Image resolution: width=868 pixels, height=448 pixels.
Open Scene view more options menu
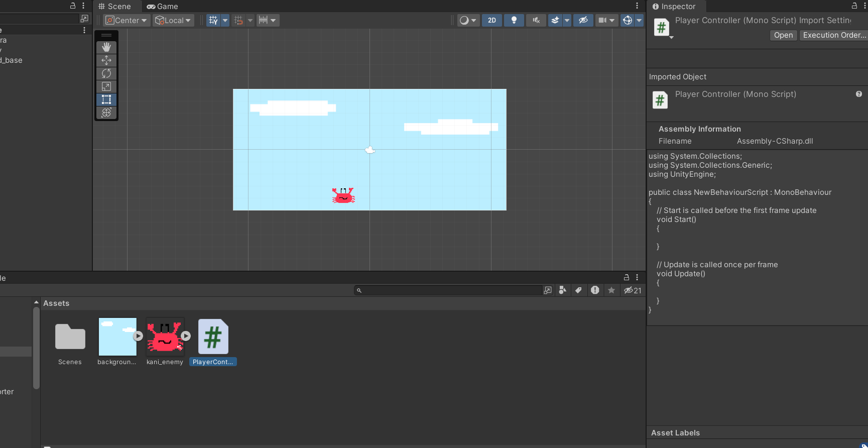637,6
